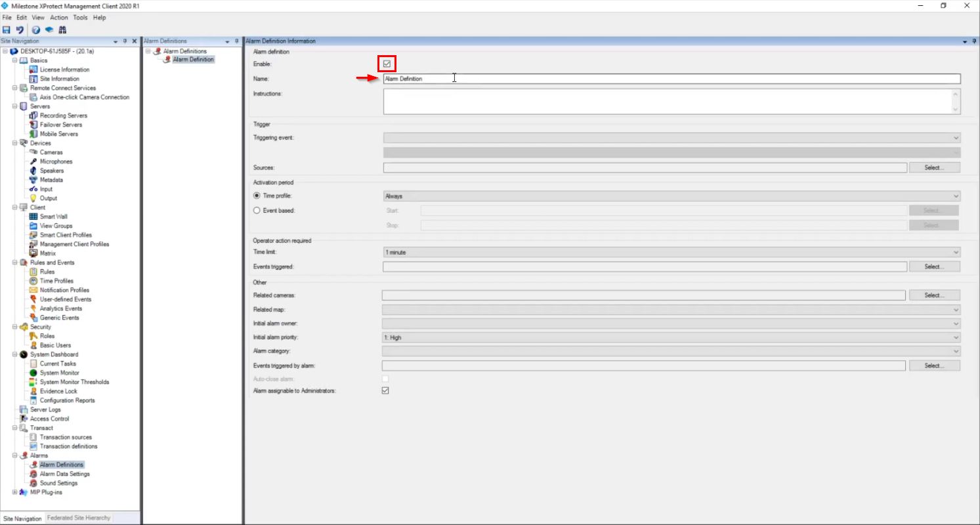
Task: Click the Output lightbulb icon
Action: pos(34,198)
